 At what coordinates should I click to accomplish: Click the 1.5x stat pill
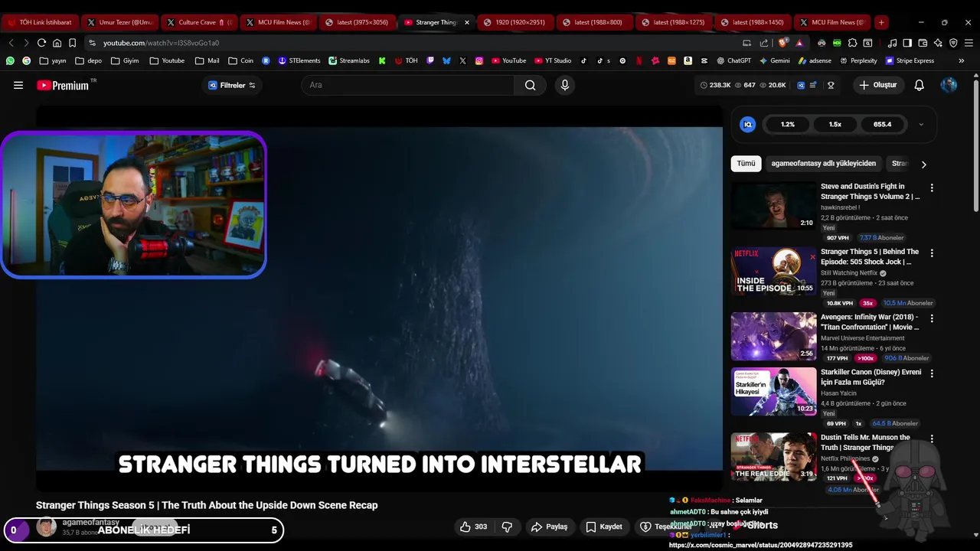click(835, 124)
